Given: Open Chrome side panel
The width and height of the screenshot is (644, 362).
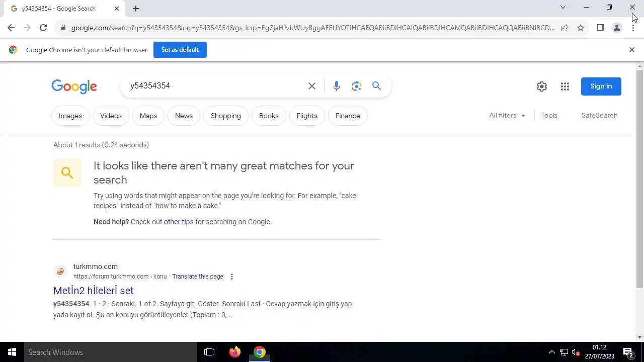Looking at the screenshot, I should pyautogui.click(x=600, y=28).
